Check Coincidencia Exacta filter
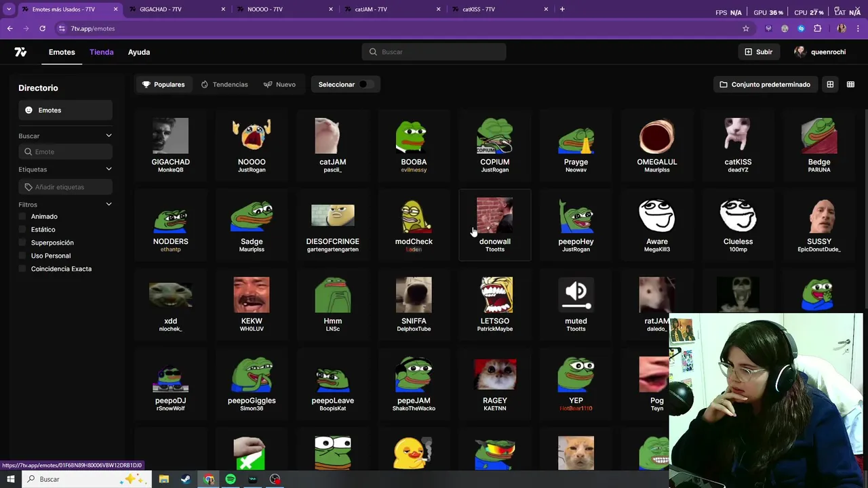The width and height of the screenshot is (868, 488). [x=22, y=269]
